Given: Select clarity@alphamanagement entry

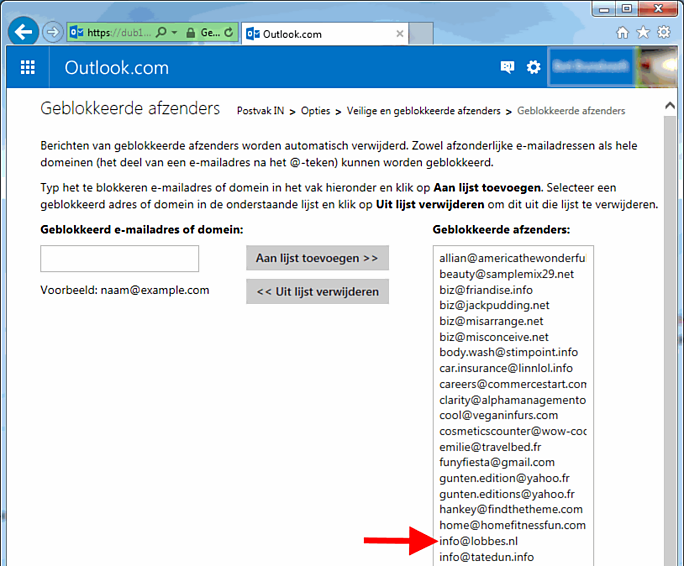Looking at the screenshot, I should pyautogui.click(x=513, y=400).
